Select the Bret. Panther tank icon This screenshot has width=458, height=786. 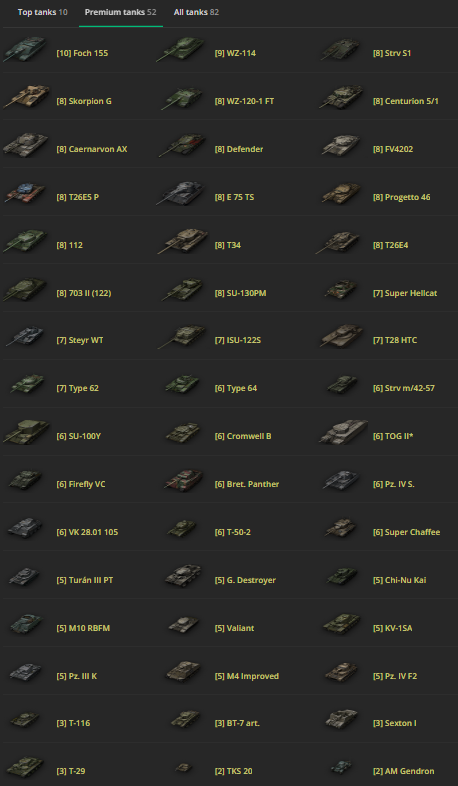pos(183,480)
